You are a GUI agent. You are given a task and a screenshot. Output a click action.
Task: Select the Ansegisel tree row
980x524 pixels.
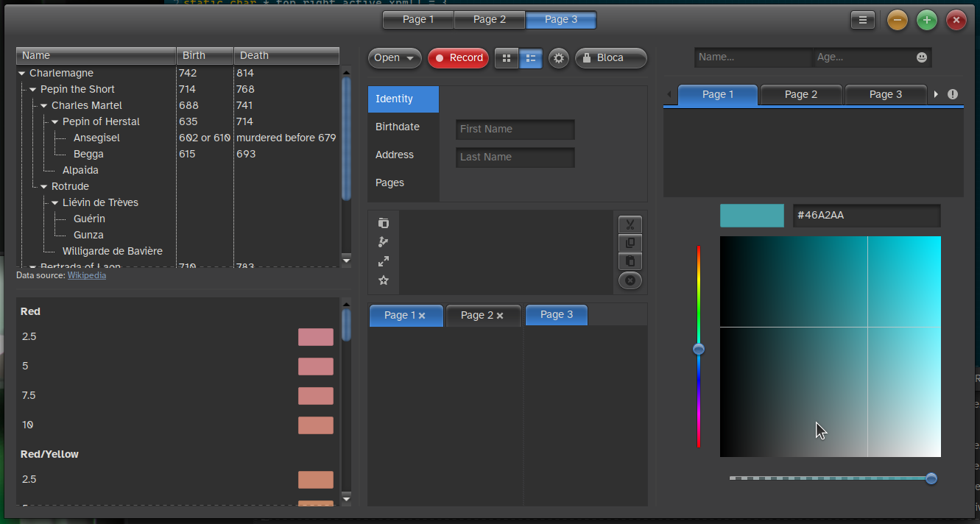click(x=177, y=138)
